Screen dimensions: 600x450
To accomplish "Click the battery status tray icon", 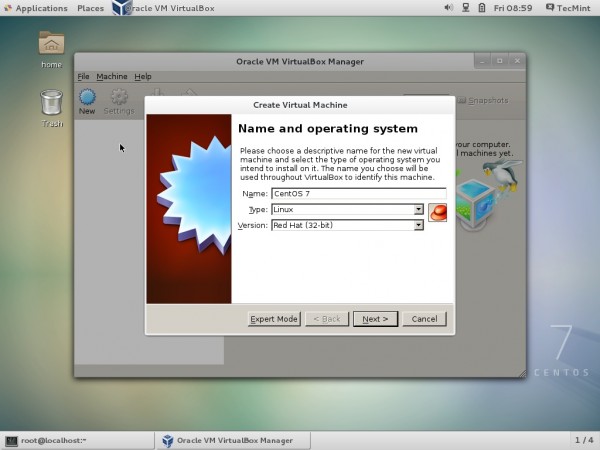I will tap(482, 8).
